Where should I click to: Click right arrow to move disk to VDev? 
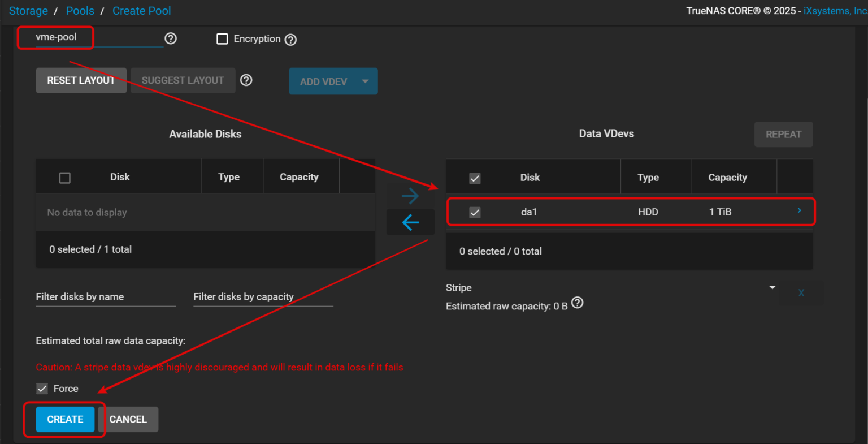tap(410, 196)
